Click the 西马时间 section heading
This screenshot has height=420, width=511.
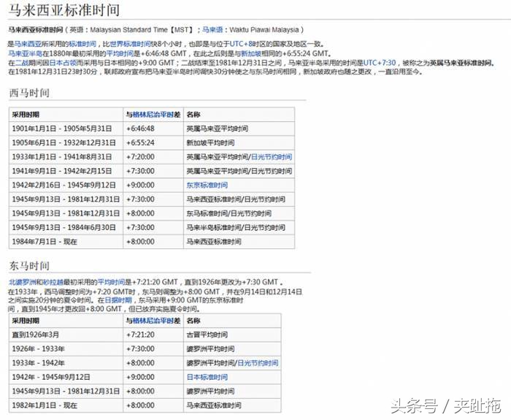(x=29, y=93)
